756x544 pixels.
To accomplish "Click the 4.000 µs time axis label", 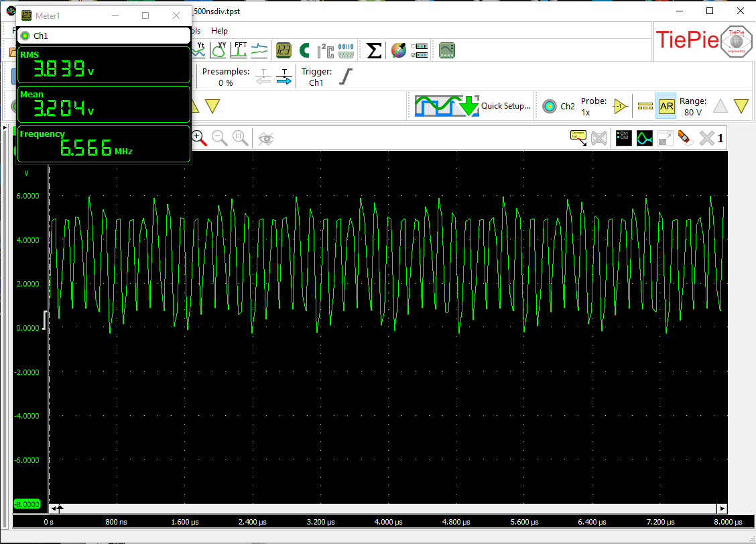I will (x=388, y=522).
